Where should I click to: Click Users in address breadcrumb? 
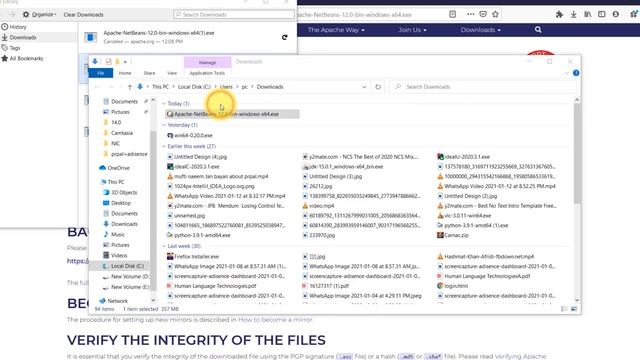226,87
